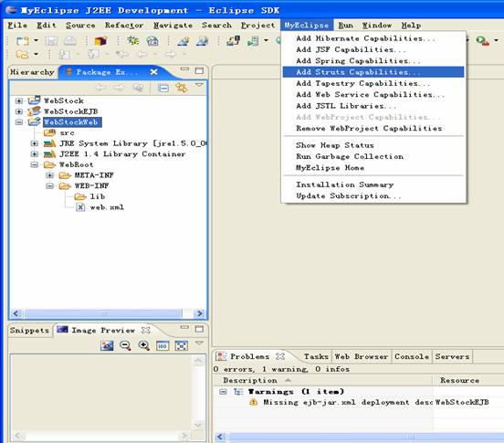Switch to the Hierarchy tab
The width and height of the screenshot is (504, 443).
pyautogui.click(x=32, y=72)
